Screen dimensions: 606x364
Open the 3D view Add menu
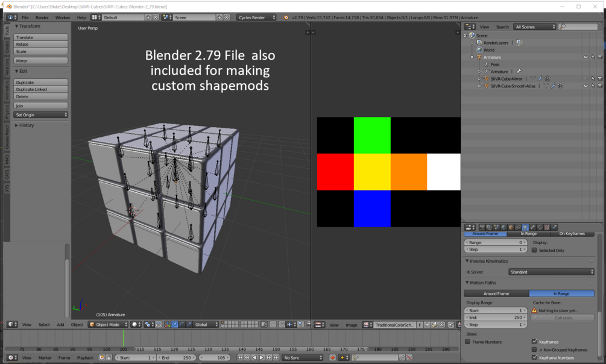[x=60, y=325]
